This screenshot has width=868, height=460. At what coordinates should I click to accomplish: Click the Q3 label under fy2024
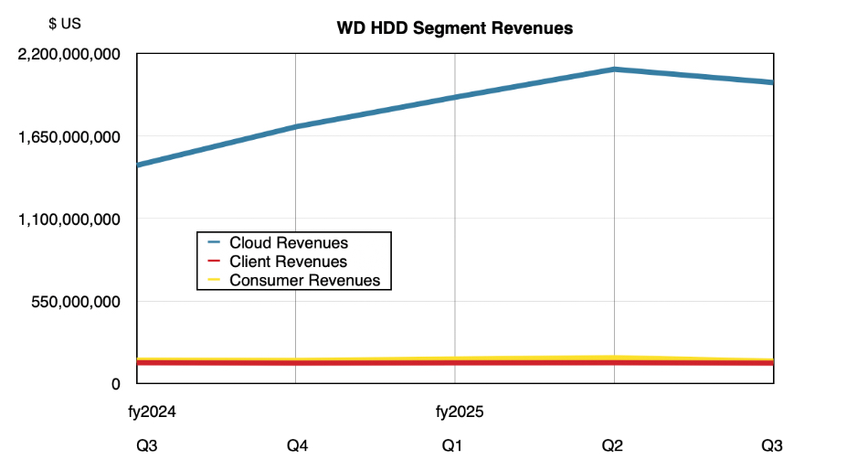point(147,445)
